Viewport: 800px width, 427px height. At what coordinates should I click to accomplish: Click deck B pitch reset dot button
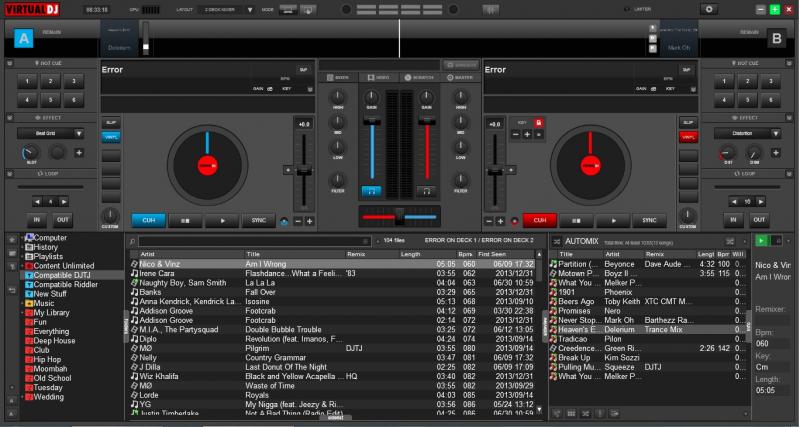tap(510, 170)
